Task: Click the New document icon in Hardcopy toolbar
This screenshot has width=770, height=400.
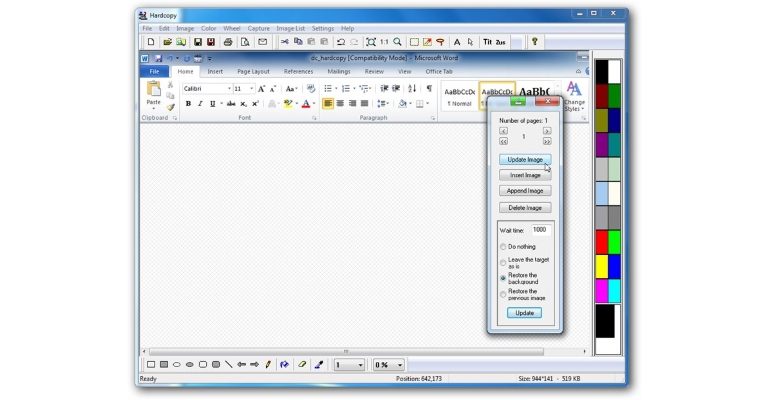Action: tap(150, 42)
